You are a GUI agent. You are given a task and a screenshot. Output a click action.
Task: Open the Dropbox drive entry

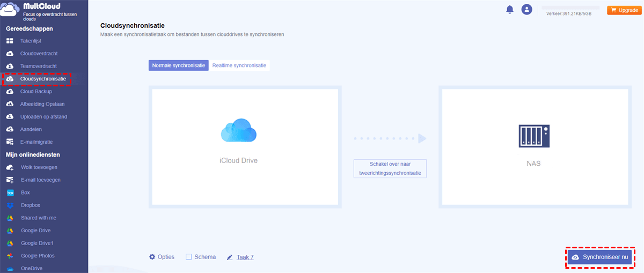31,205
